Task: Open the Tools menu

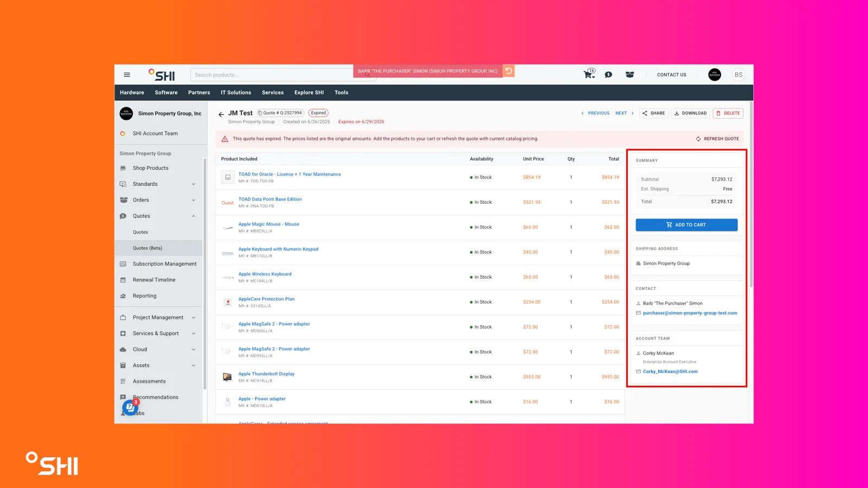Action: click(341, 93)
